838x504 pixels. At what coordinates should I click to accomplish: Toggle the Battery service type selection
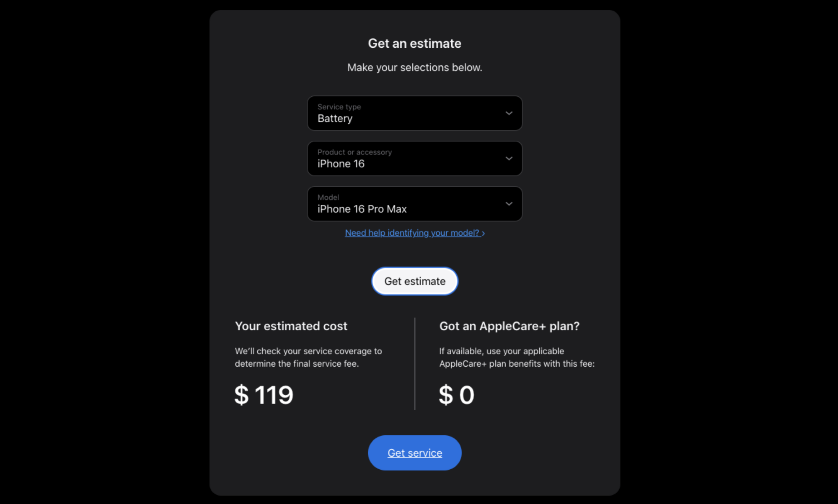[414, 113]
